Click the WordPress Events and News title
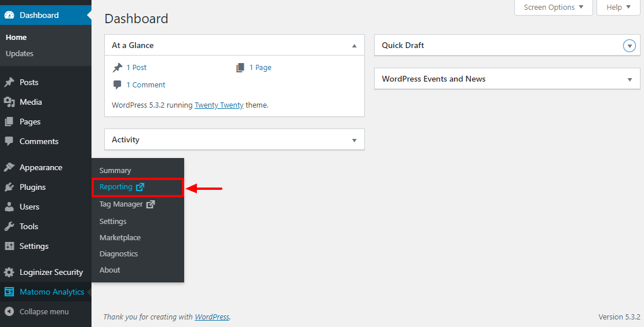The width and height of the screenshot is (644, 327). pos(434,79)
